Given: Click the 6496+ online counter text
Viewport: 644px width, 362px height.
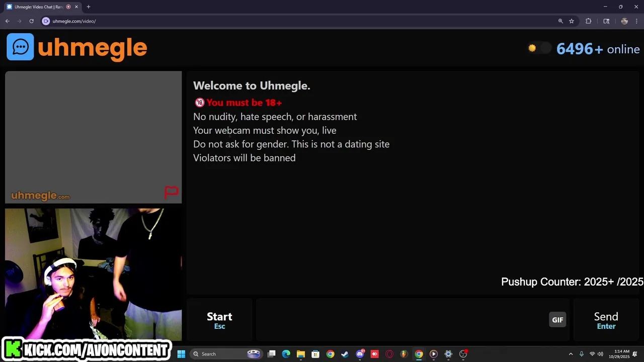Looking at the screenshot, I should pyautogui.click(x=598, y=49).
